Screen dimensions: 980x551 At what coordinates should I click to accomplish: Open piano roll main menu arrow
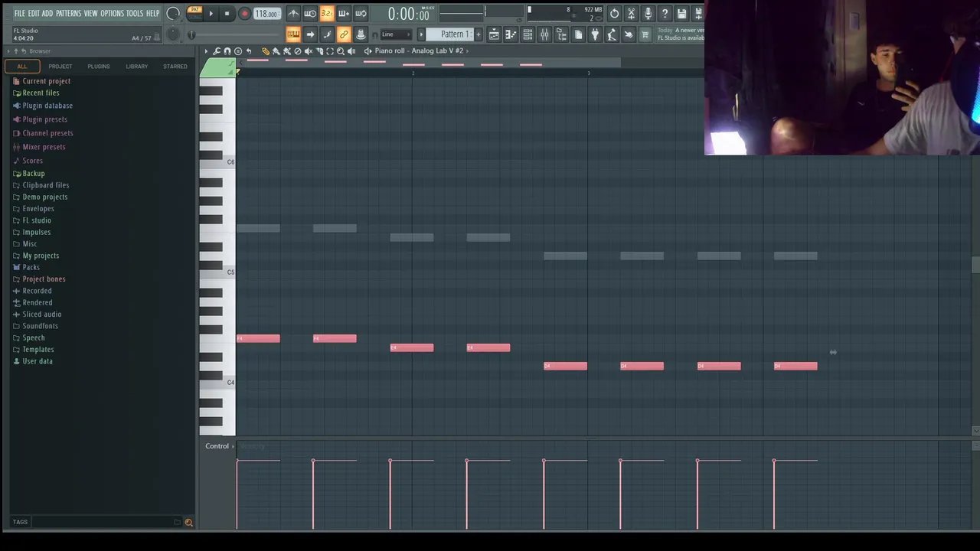[206, 51]
